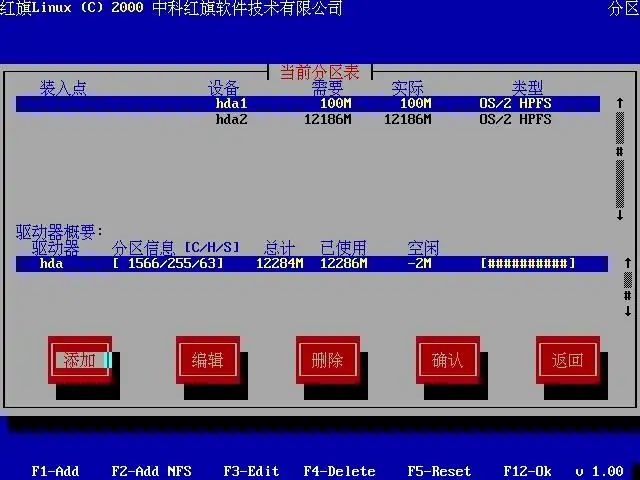Click the 装入点 column header

click(63, 88)
